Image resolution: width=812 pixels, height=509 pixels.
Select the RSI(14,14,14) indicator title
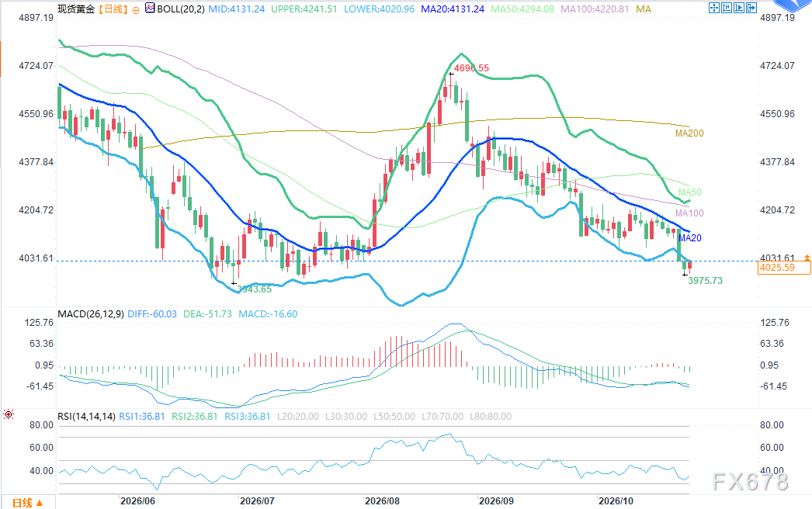tap(86, 417)
